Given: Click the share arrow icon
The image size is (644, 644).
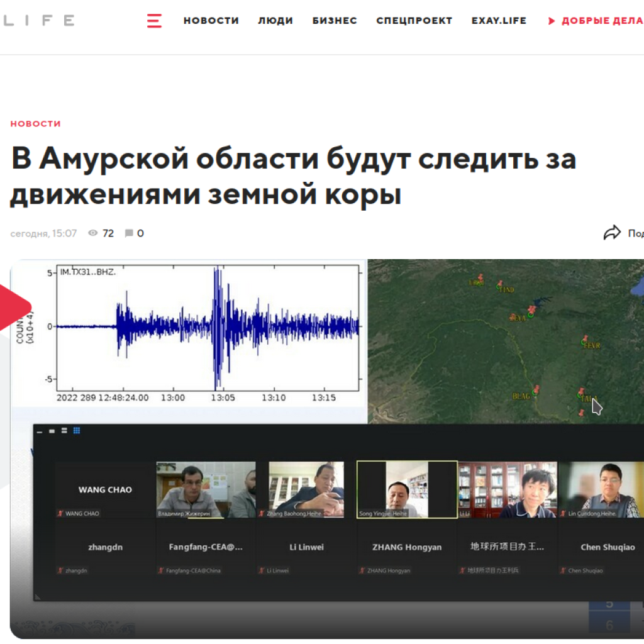Looking at the screenshot, I should point(611,233).
